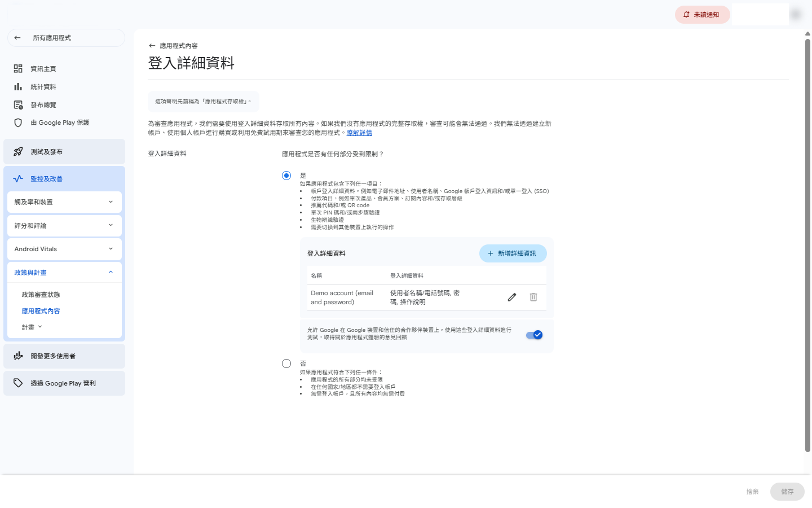Select the 否 radio button

[x=286, y=364]
